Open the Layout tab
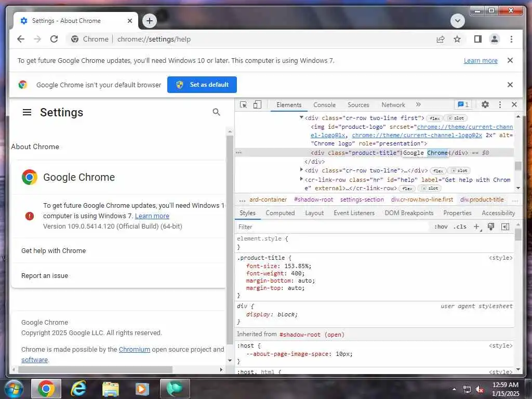Viewport: 532px width, 399px height. pos(314,213)
